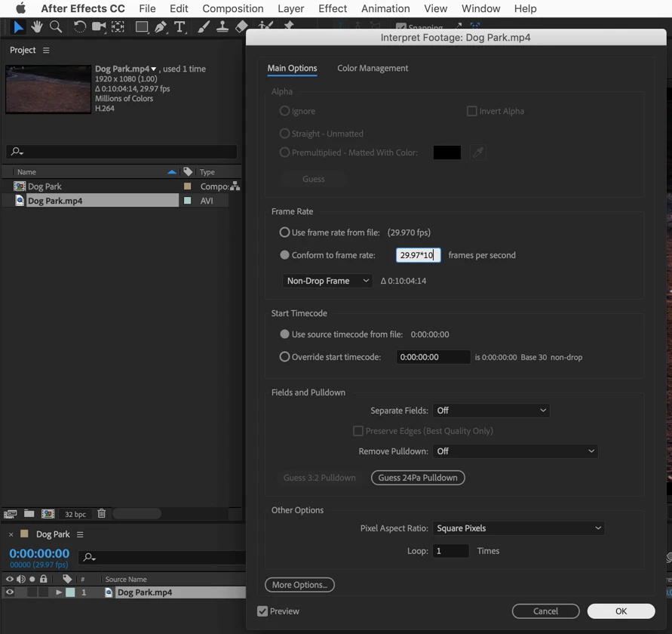
Task: Open the timeline search options dropdown
Action: [90, 557]
